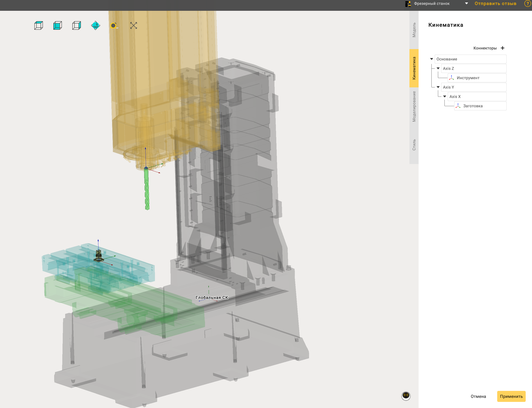Image resolution: width=532 pixels, height=408 pixels.
Task: Click the app logo beside Фрезерный станок
Action: [408, 4]
